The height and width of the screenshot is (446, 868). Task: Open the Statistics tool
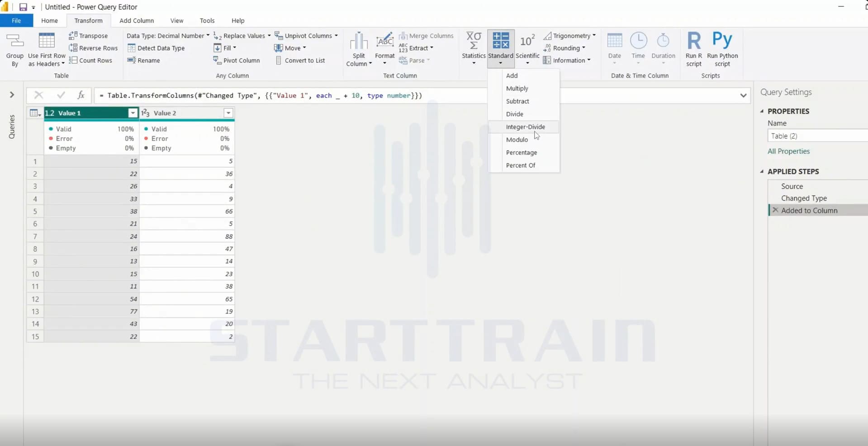pos(474,48)
